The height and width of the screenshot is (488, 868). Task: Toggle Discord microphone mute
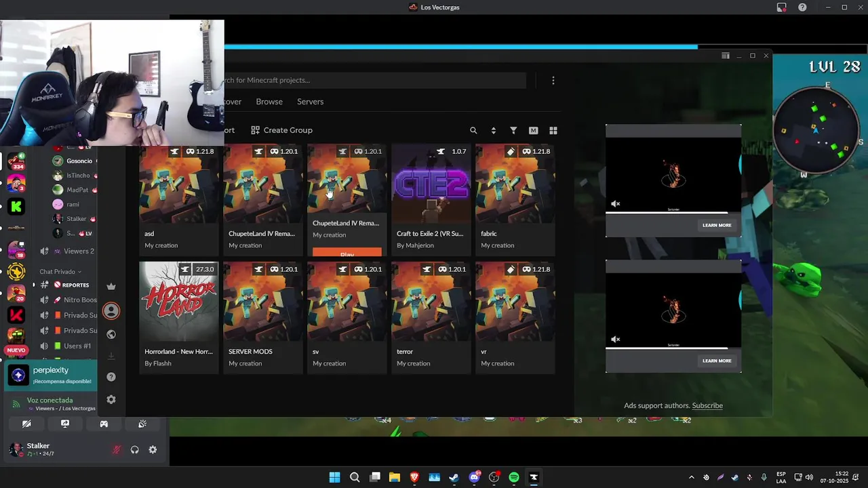(117, 449)
